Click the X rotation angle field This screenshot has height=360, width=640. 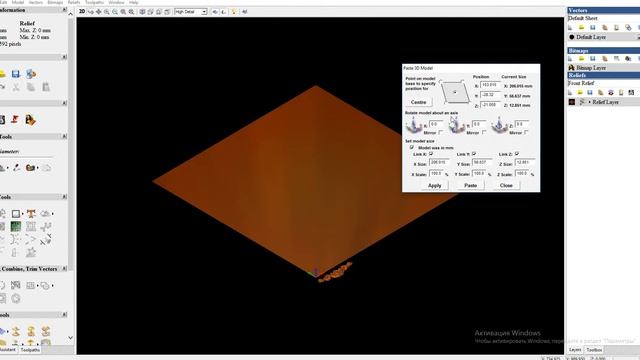tap(436, 124)
